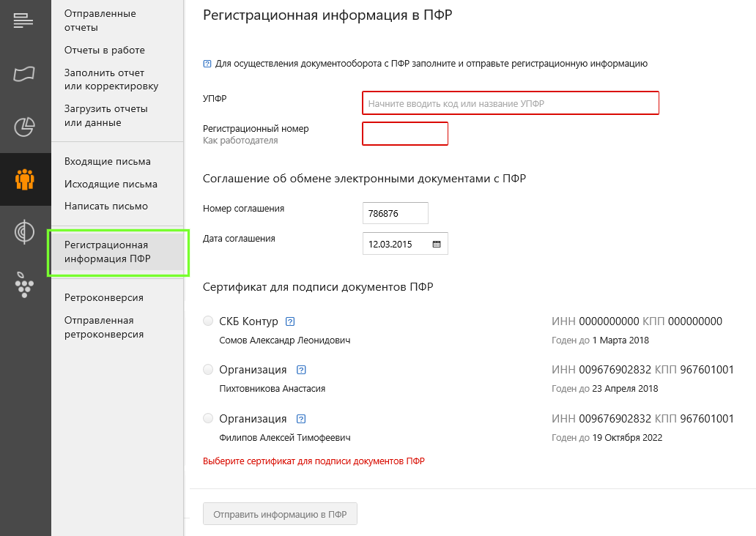Click heading Регистрационная информация в ПФР
Viewport: 756px width, 536px height.
pyautogui.click(x=328, y=15)
